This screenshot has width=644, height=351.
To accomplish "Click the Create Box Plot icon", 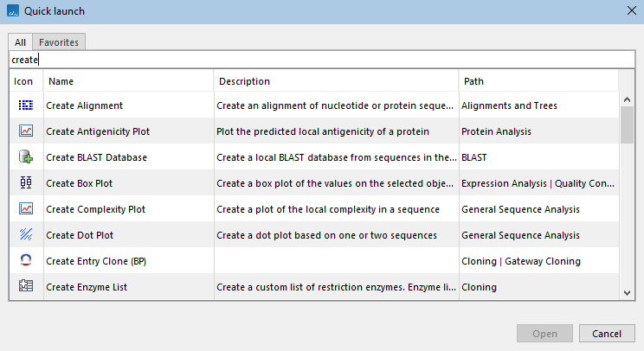I will click(x=26, y=182).
